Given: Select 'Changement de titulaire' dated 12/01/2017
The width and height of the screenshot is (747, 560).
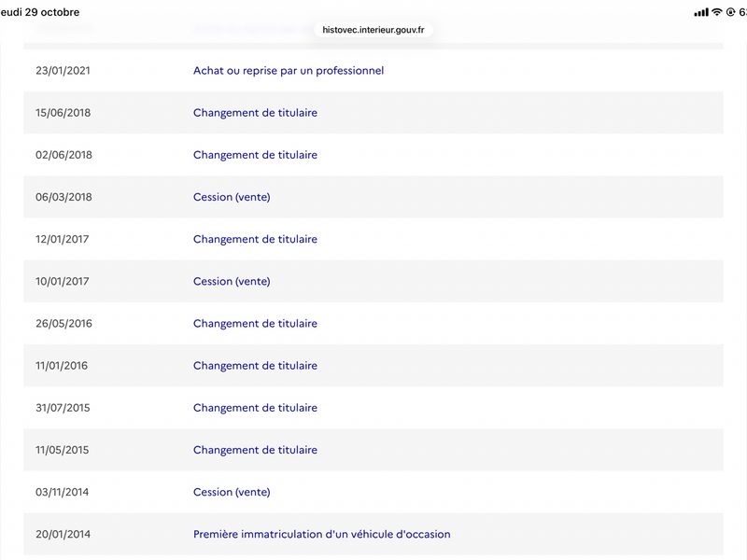Looking at the screenshot, I should (255, 239).
